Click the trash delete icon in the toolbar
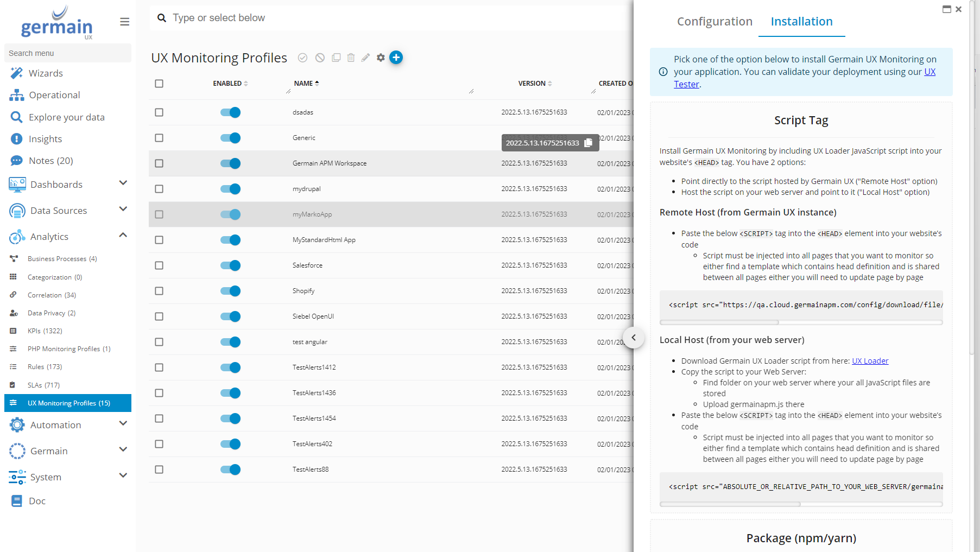 351,58
